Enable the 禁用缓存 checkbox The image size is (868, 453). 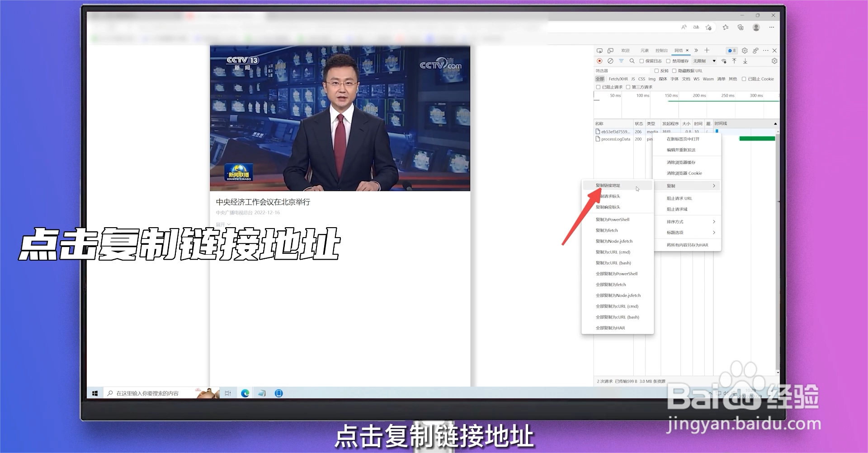pos(669,61)
